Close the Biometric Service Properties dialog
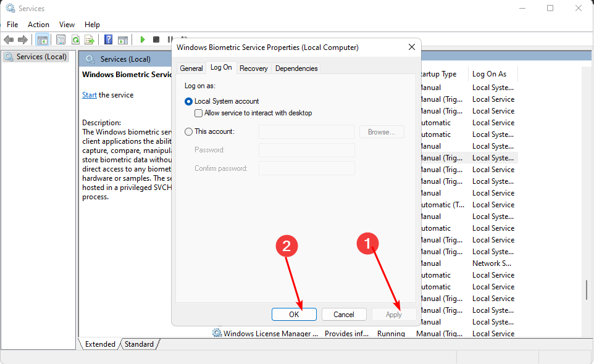The height and width of the screenshot is (364, 594). (x=412, y=47)
